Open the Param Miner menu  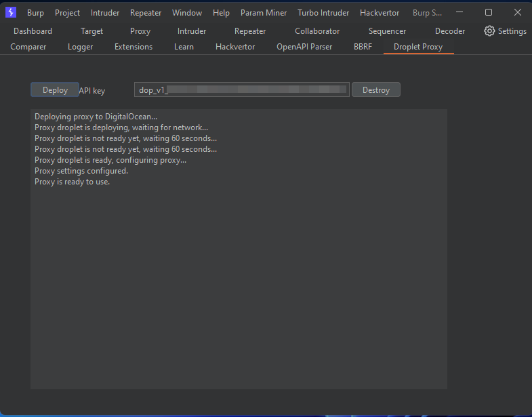[x=264, y=13]
